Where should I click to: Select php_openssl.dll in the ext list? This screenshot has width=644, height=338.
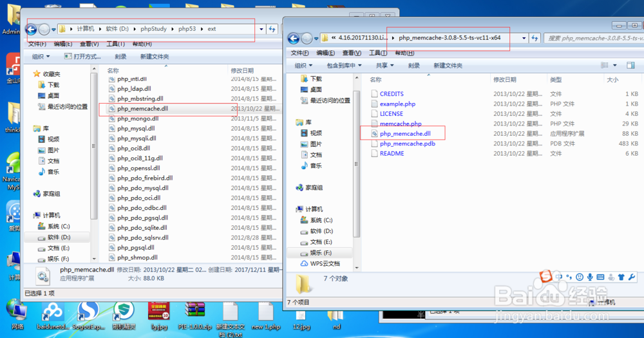(x=138, y=168)
